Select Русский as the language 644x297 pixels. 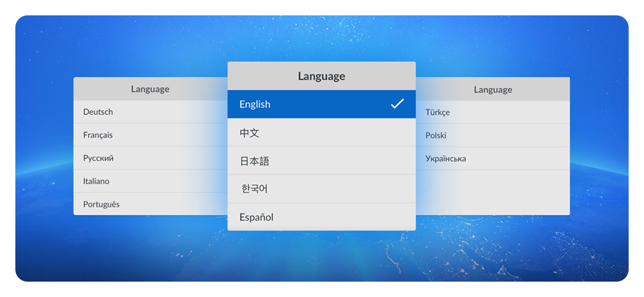[x=150, y=158]
